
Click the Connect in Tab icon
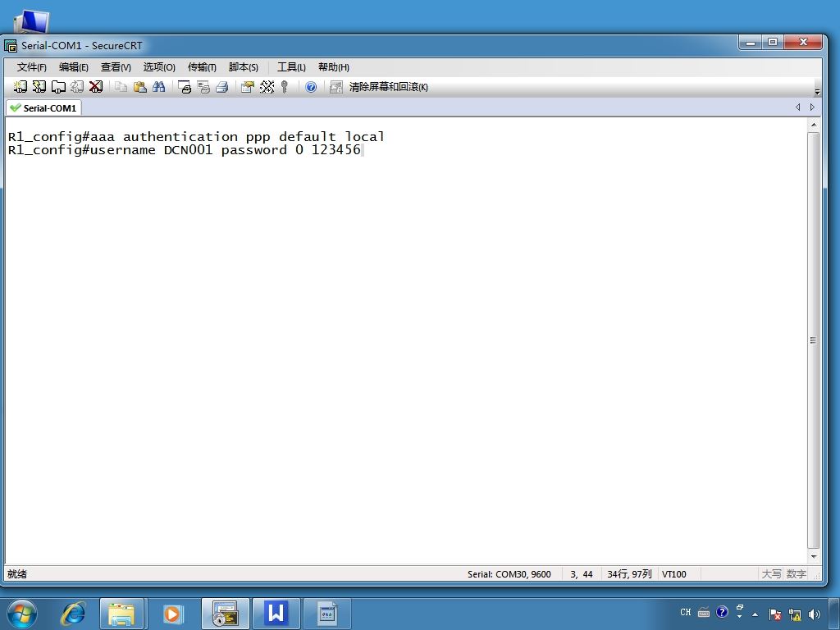(x=58, y=87)
